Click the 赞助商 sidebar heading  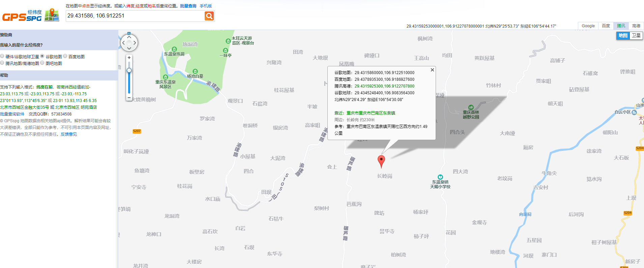click(6, 35)
